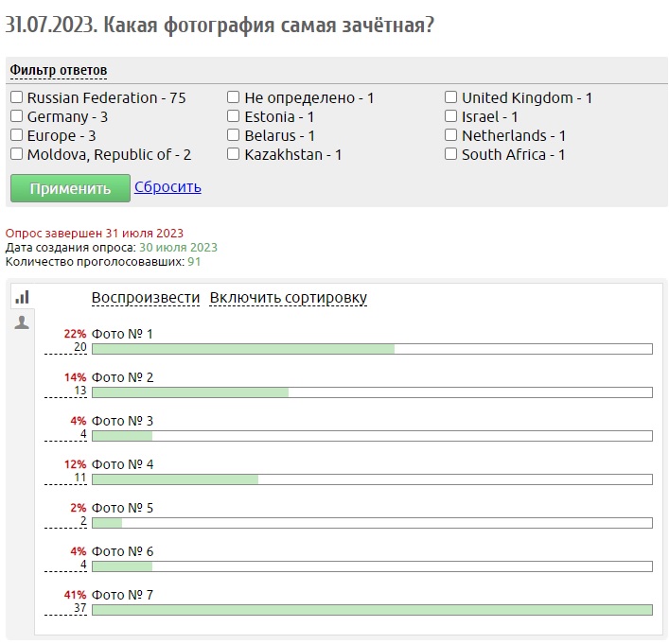This screenshot has height=644, width=669.
Task: Switch to the voters person icon tab
Action: (x=22, y=322)
